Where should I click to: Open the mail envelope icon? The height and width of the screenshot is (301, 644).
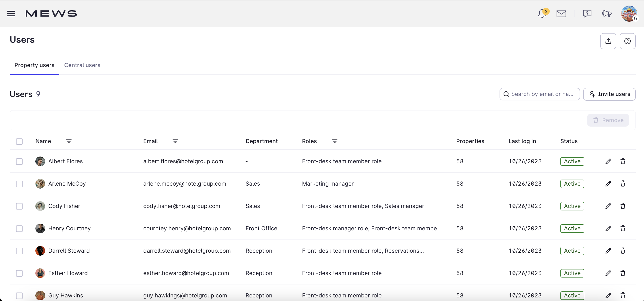[561, 13]
